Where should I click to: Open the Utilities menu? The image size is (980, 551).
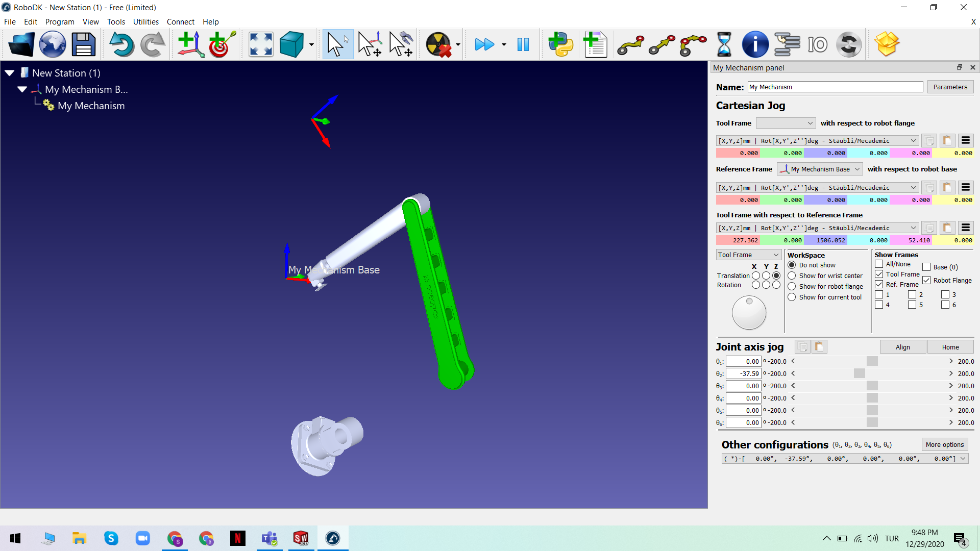pyautogui.click(x=145, y=21)
